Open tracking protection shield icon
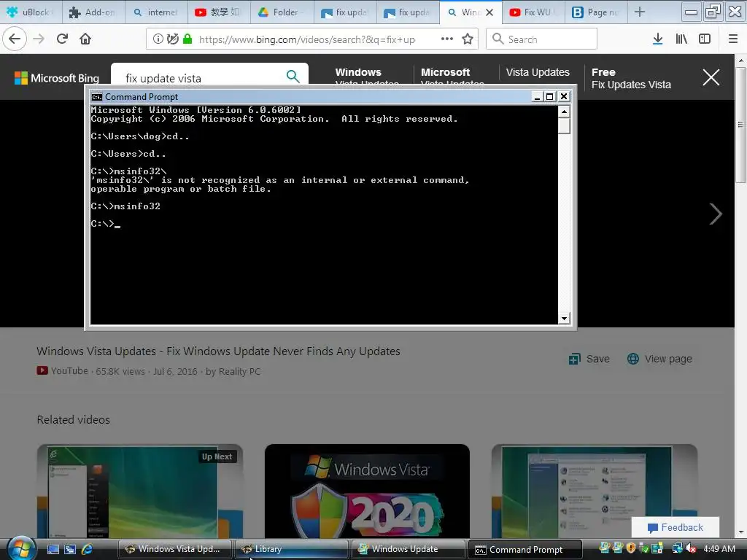Viewport: 747px width, 560px height. click(x=172, y=39)
